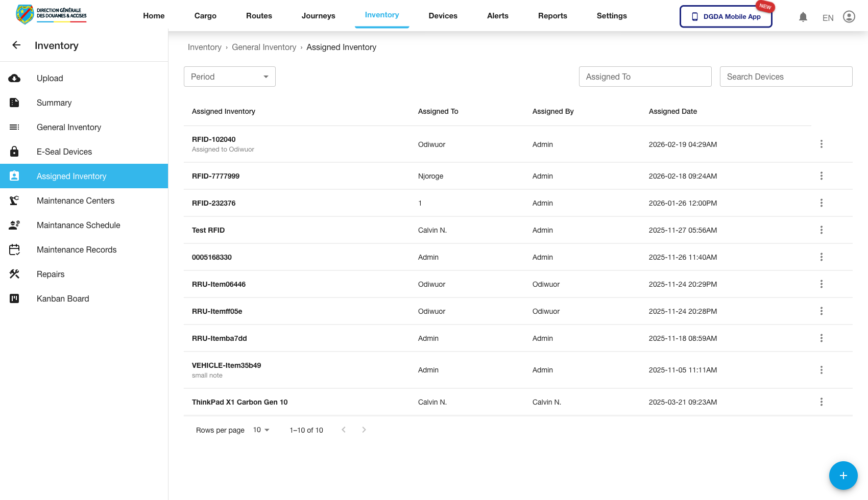The width and height of the screenshot is (868, 500).
Task: Click the back arrow beside Inventory
Action: 16,45
